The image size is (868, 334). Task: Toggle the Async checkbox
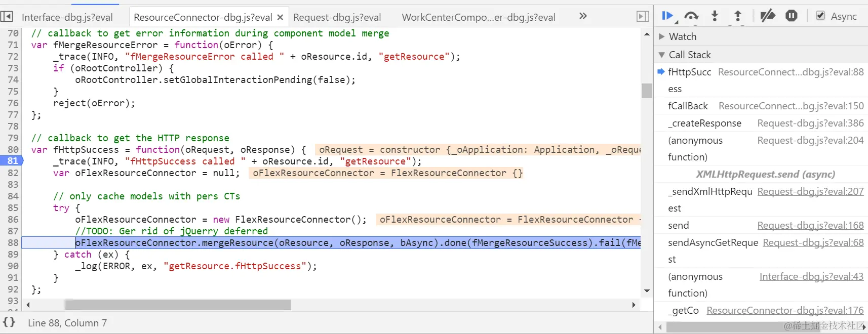point(820,16)
